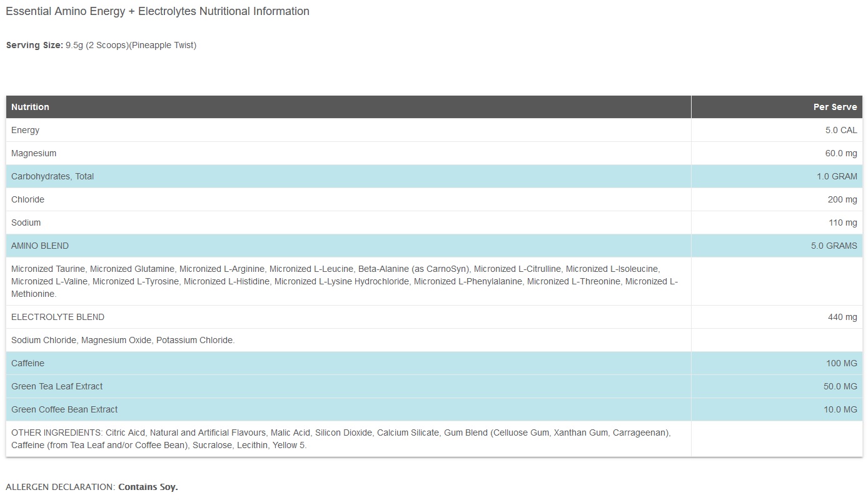The width and height of the screenshot is (868, 500).
Task: Select the 50.0 MG value
Action: 840,386
